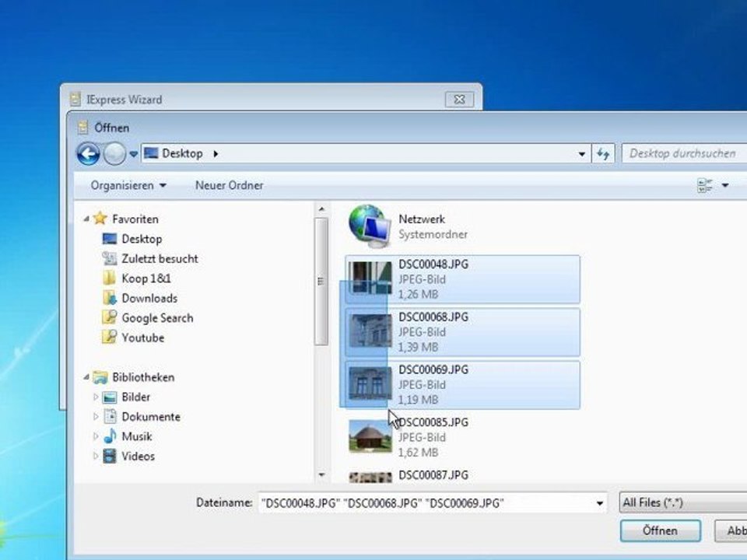
Task: Open the Organisieren menu
Action: [128, 185]
